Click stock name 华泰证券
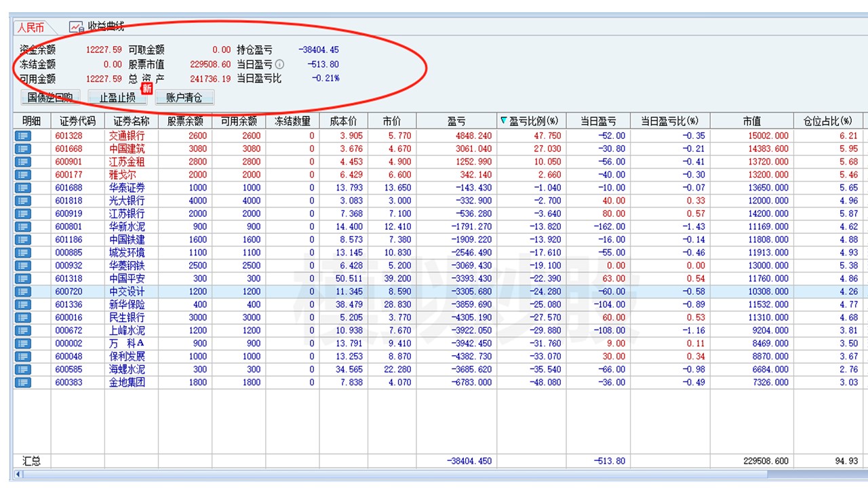 127,188
